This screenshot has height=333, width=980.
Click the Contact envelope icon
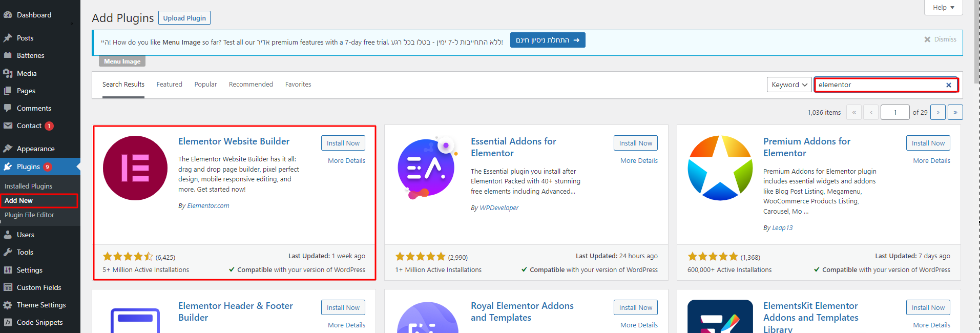(8, 126)
